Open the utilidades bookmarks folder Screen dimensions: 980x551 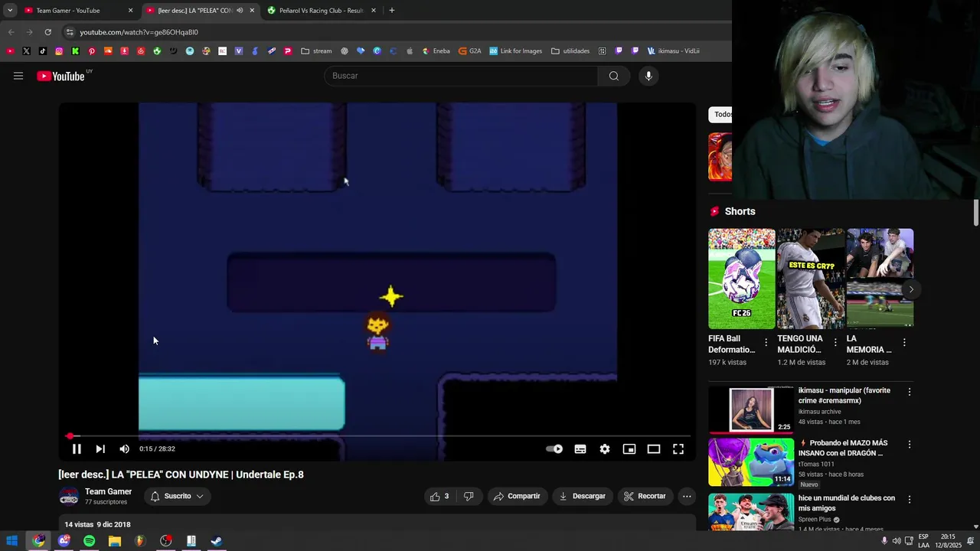(x=570, y=51)
